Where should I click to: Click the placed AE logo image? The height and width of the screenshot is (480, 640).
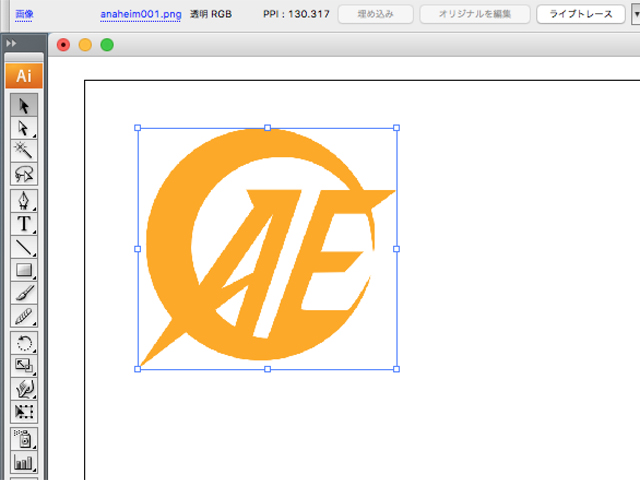267,248
